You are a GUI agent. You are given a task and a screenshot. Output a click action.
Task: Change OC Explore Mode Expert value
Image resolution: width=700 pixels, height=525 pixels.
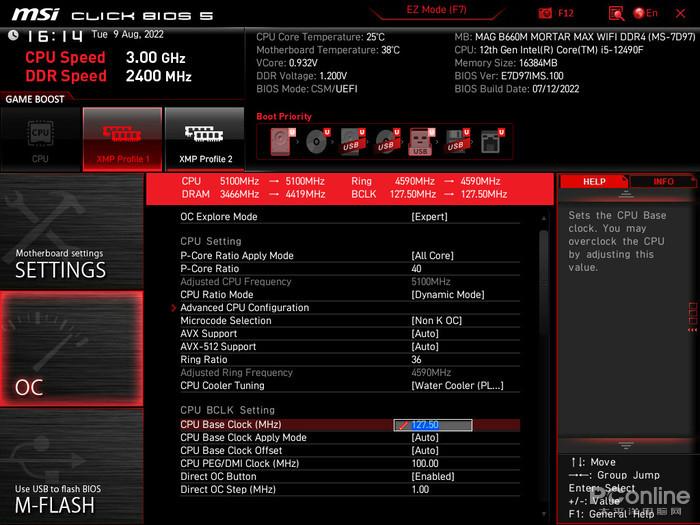tap(429, 217)
